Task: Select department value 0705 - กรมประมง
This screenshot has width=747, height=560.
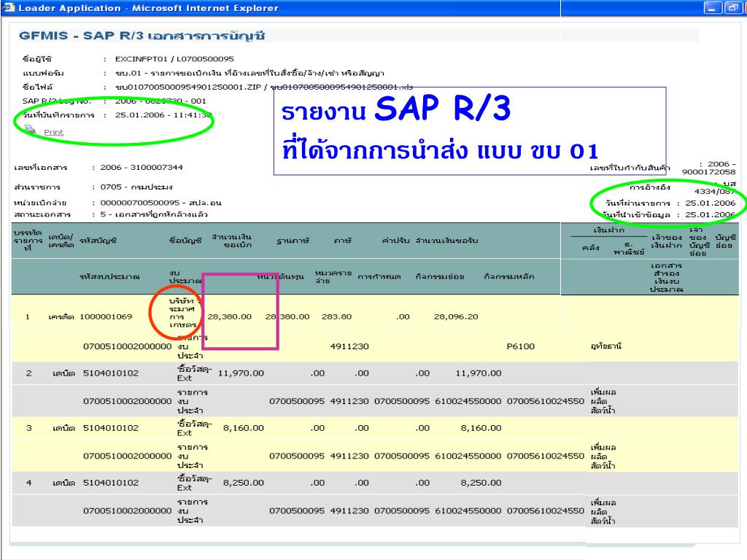Action: coord(136,187)
